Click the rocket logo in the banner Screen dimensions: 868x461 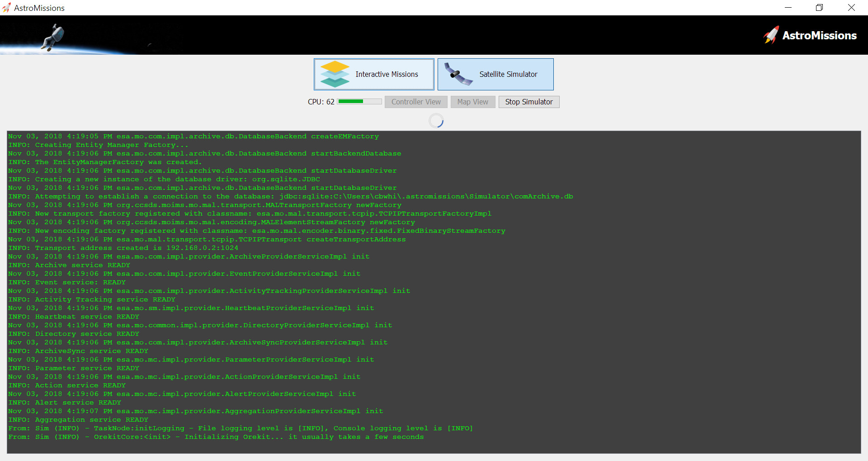point(771,35)
